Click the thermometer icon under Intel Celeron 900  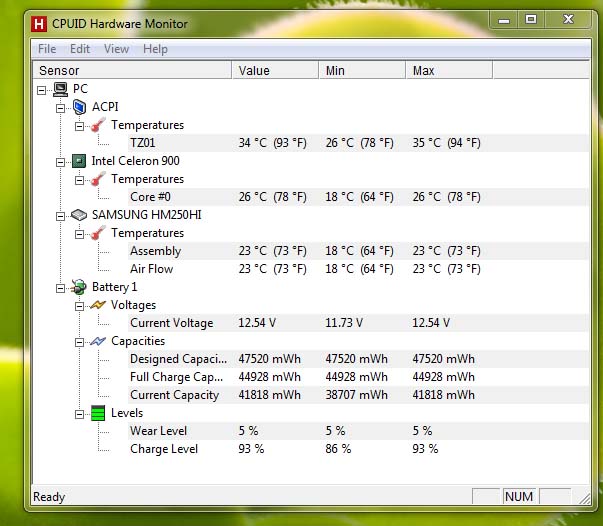(98, 179)
